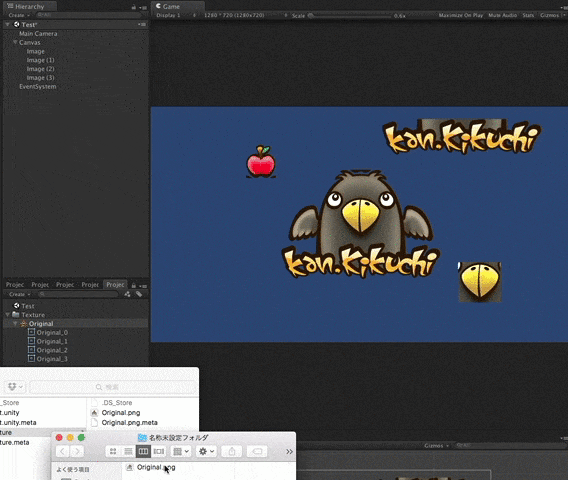Collapse the Original sprite asset
The height and width of the screenshot is (480, 568).
15,324
